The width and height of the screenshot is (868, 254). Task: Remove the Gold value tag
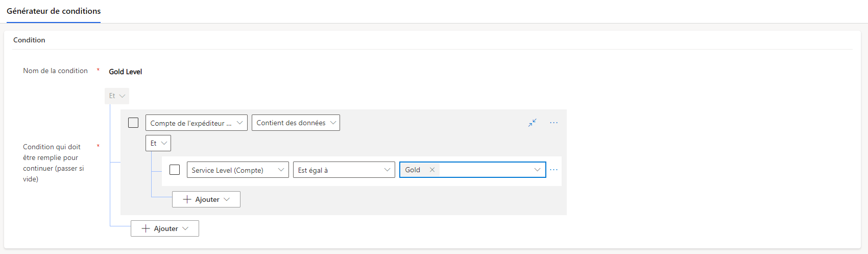coord(432,170)
